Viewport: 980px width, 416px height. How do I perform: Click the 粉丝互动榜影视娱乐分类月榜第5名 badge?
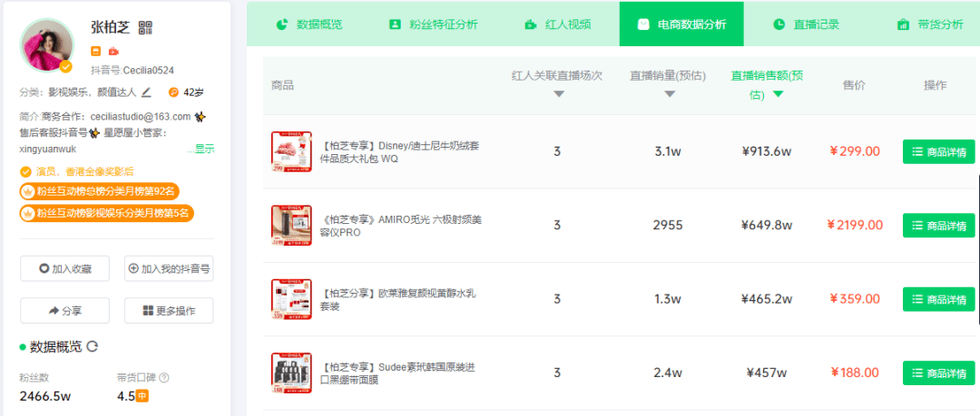(107, 214)
